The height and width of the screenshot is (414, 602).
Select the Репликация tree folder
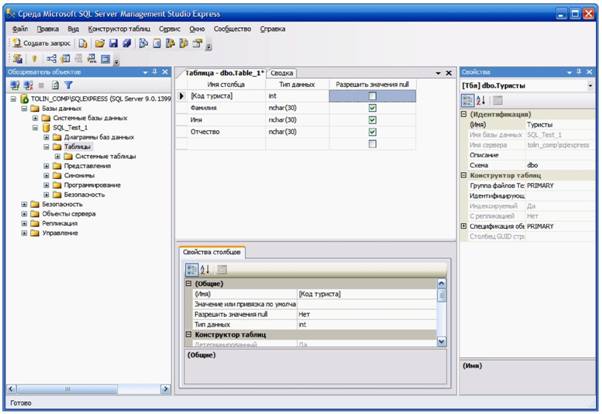60,224
